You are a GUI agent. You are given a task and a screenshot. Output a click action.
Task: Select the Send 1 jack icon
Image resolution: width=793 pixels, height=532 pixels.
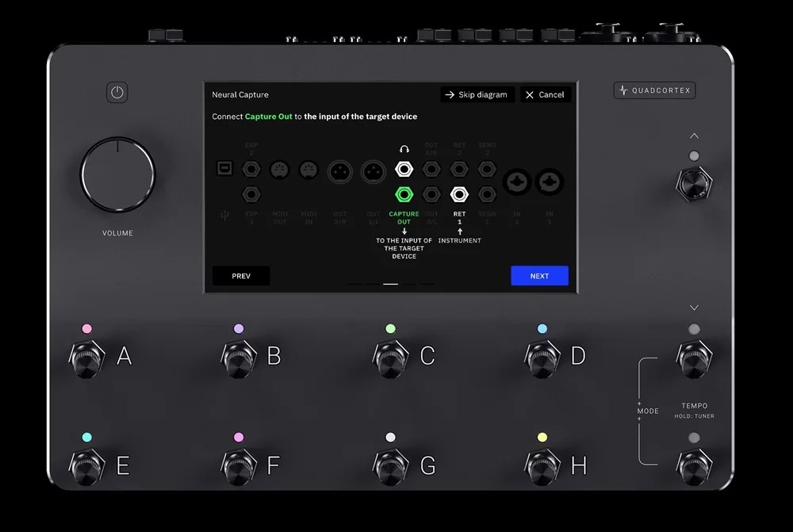coord(485,194)
